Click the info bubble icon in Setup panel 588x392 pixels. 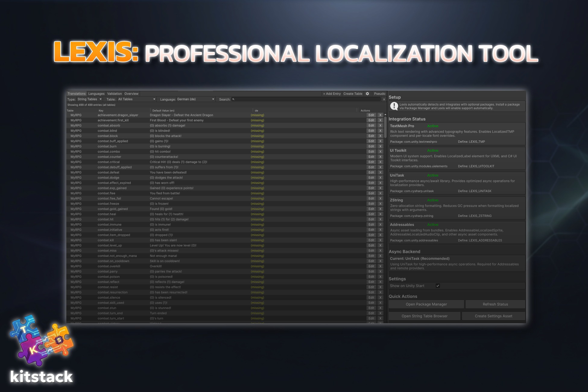[x=394, y=106]
